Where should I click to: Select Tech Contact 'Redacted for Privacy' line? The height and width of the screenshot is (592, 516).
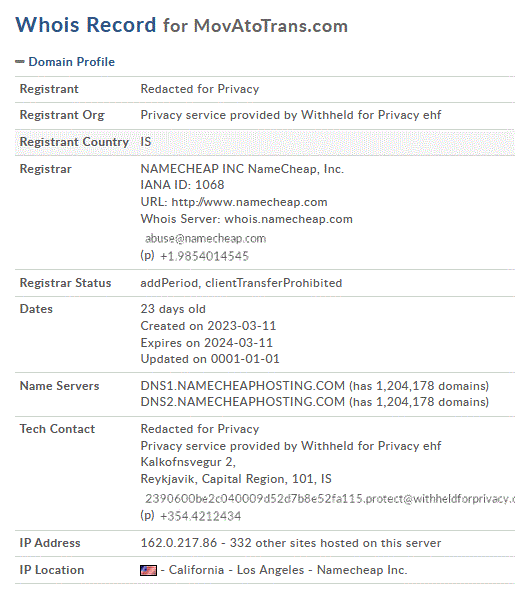tap(200, 429)
